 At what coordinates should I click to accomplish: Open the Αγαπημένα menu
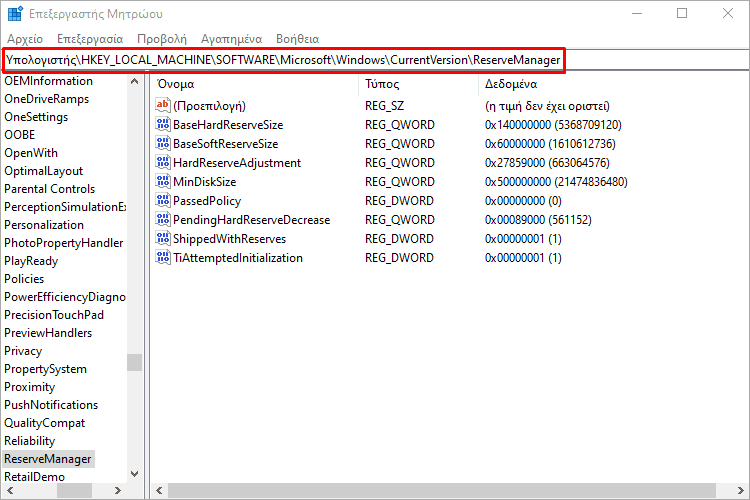(231, 39)
